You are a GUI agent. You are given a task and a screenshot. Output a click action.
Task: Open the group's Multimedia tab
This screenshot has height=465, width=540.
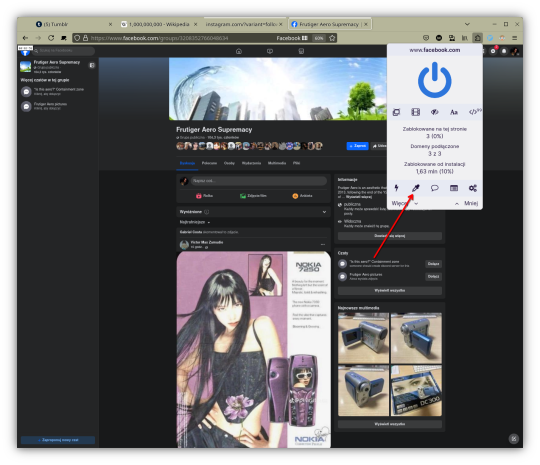277,163
